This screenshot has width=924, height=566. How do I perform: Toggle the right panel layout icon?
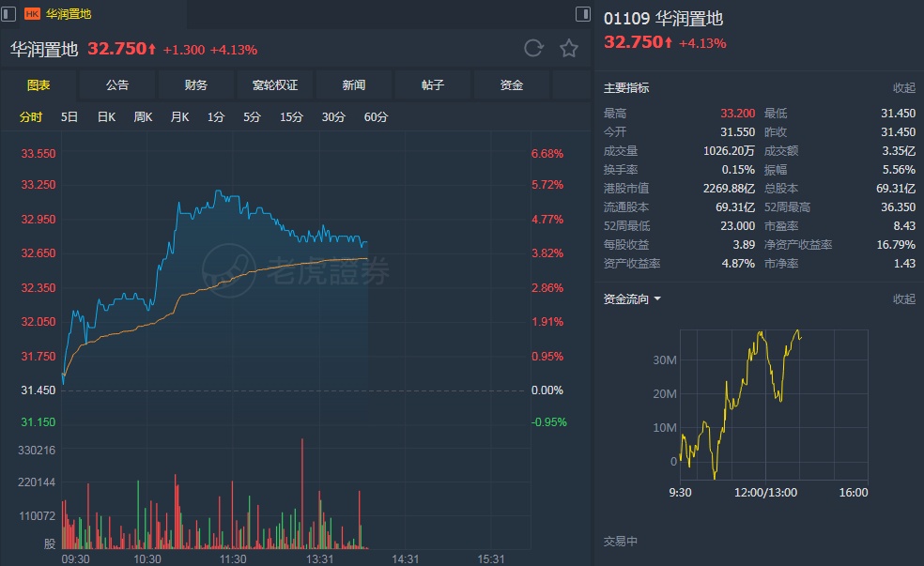pos(583,14)
